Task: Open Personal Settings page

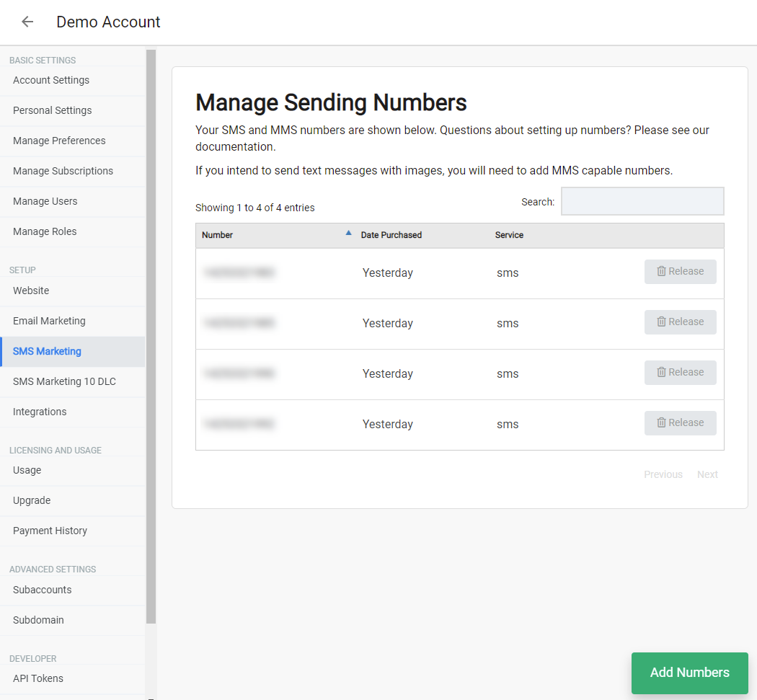Action: [x=72, y=110]
